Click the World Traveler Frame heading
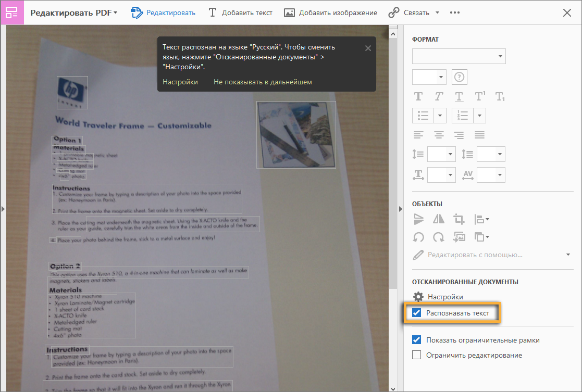This screenshot has height=392, width=582. (133, 123)
